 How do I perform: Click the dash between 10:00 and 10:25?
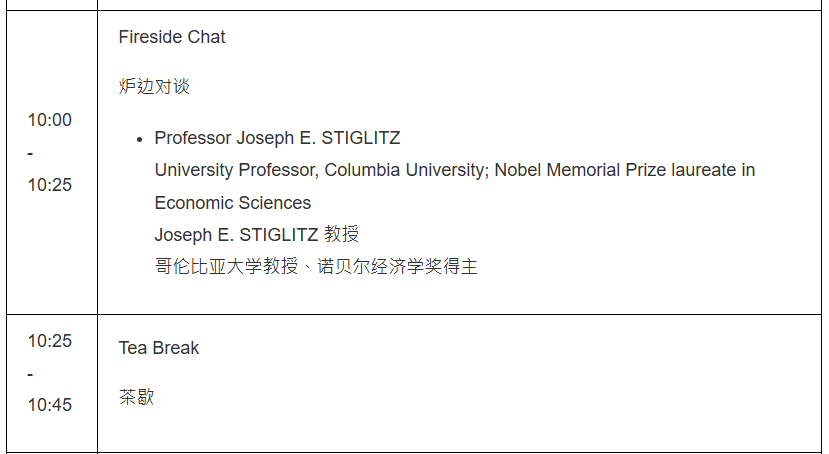point(30,153)
